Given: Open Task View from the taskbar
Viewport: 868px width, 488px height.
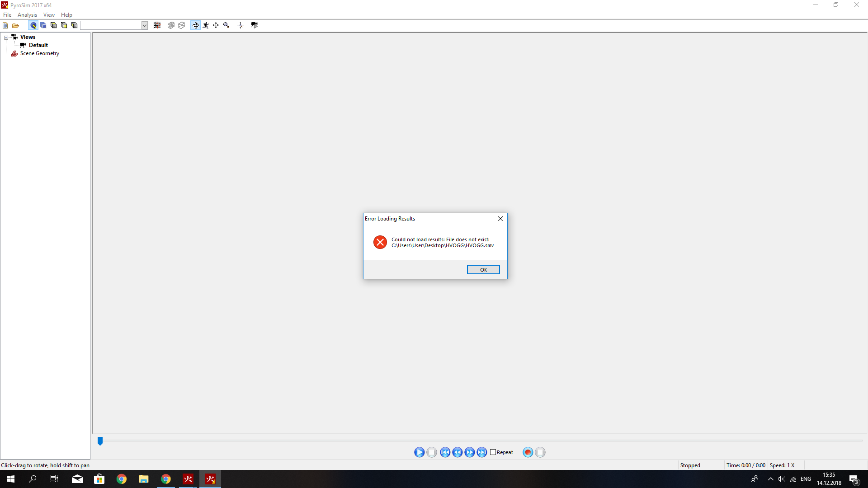Looking at the screenshot, I should pyautogui.click(x=54, y=479).
